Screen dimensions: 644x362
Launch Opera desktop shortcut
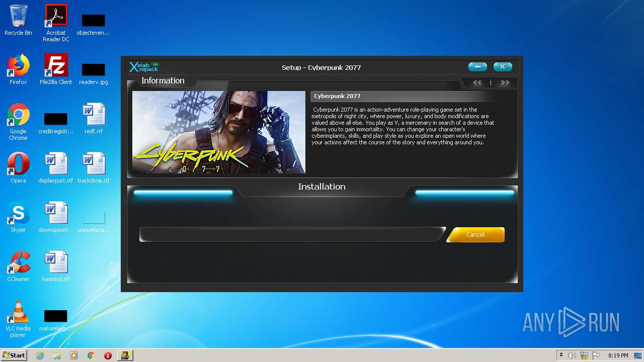(18, 168)
